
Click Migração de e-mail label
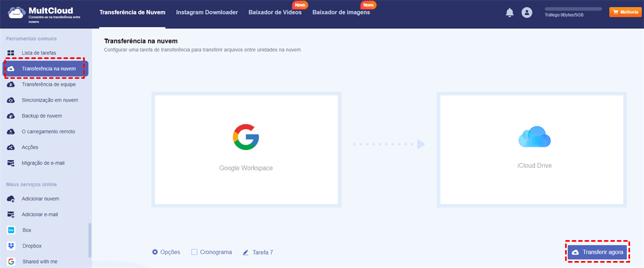coord(43,163)
